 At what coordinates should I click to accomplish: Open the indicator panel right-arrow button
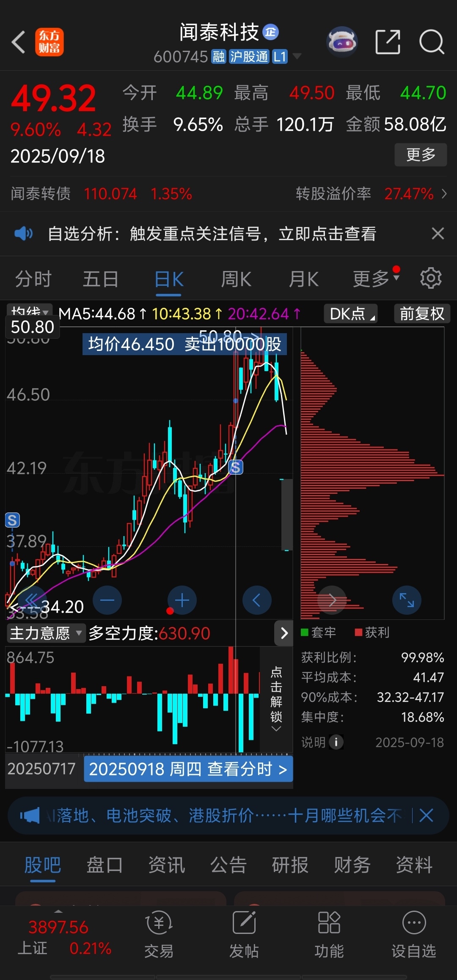(x=284, y=633)
